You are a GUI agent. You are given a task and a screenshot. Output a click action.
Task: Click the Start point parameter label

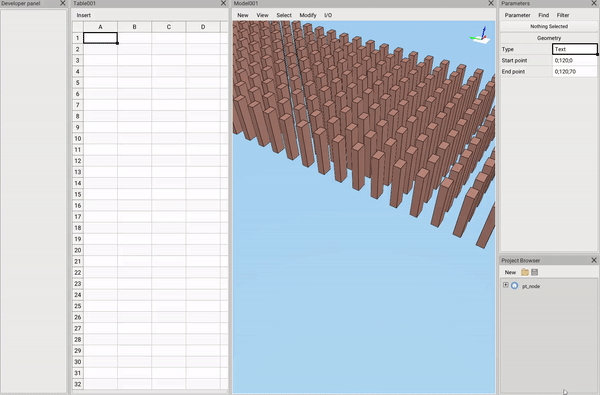[x=514, y=60]
